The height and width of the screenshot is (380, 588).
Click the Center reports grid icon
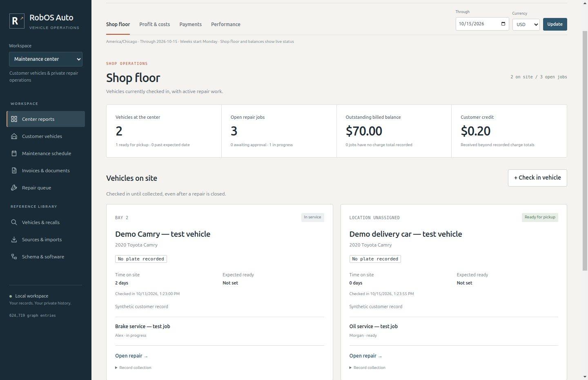[14, 119]
